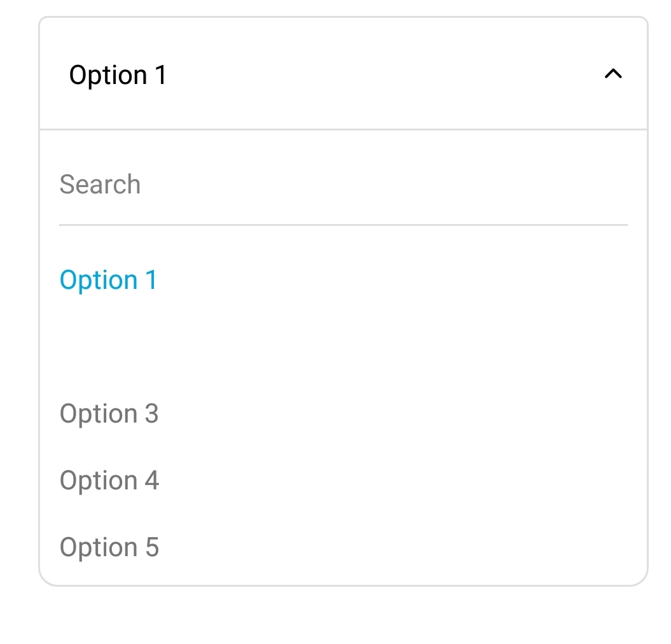Image resolution: width=671 pixels, height=644 pixels.
Task: Collapse the dropdown via the chevron icon
Action: (x=612, y=74)
